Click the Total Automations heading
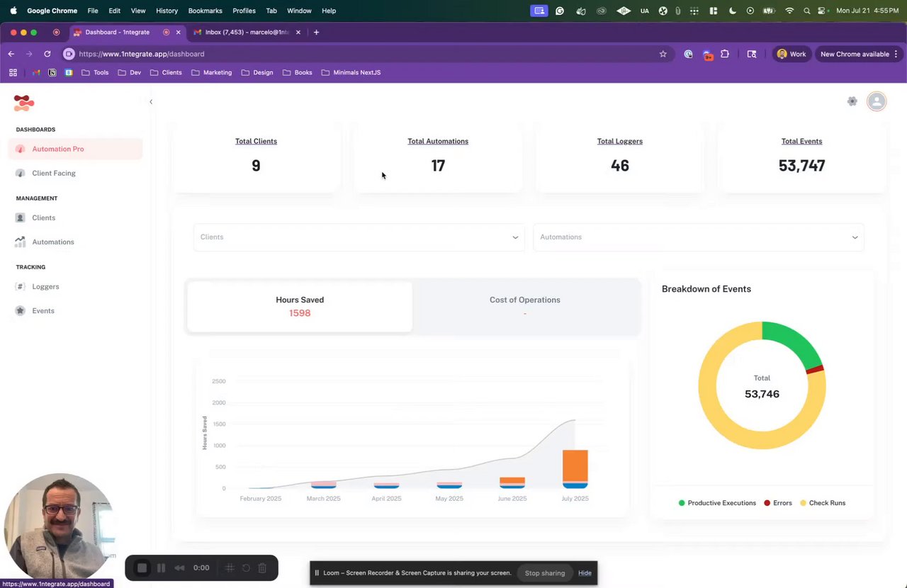 point(438,141)
